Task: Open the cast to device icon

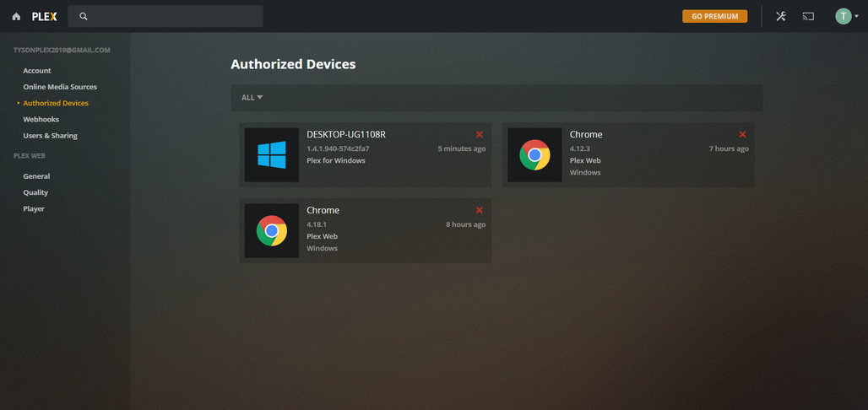Action: coord(808,16)
